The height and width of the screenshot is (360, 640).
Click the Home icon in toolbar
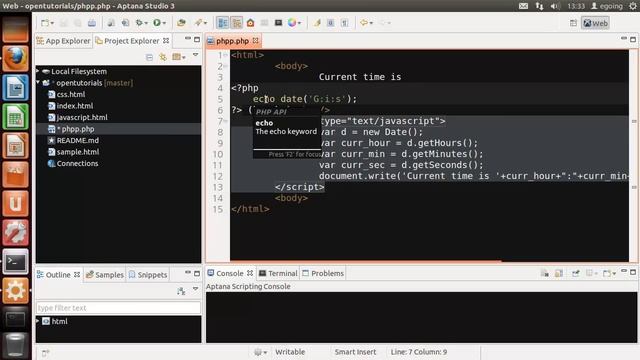(x=250, y=23)
